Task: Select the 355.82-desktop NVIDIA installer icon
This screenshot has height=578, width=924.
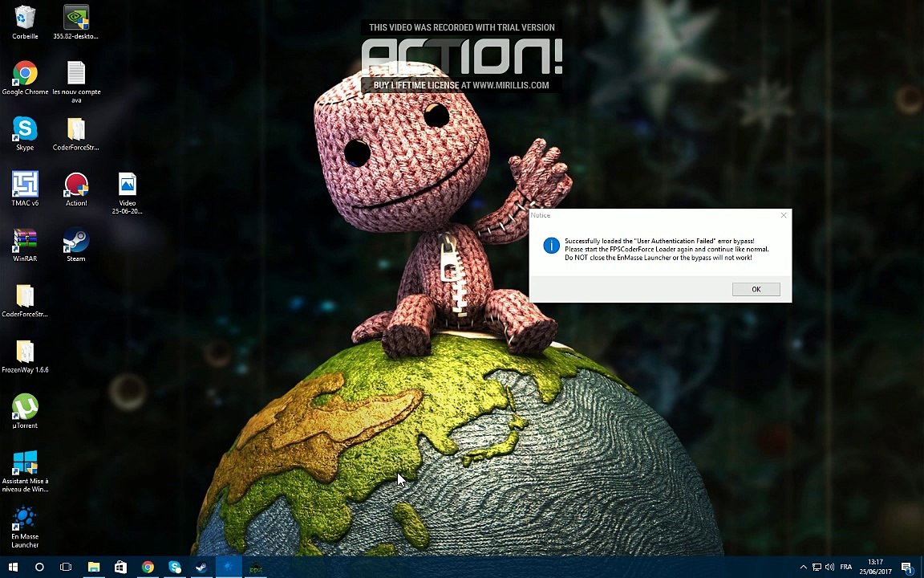Action: (75, 22)
